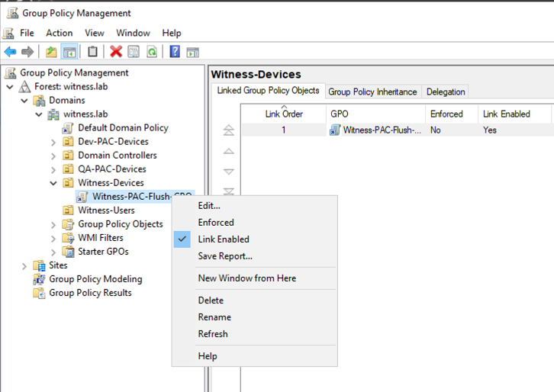
Task: Expand the Dev-PAC-Devices tree node
Action: tap(53, 142)
